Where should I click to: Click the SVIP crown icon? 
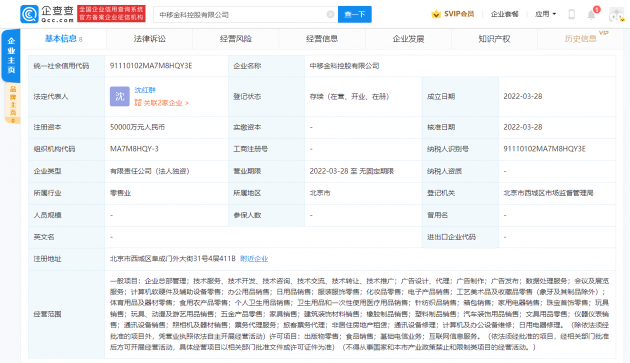tap(436, 14)
